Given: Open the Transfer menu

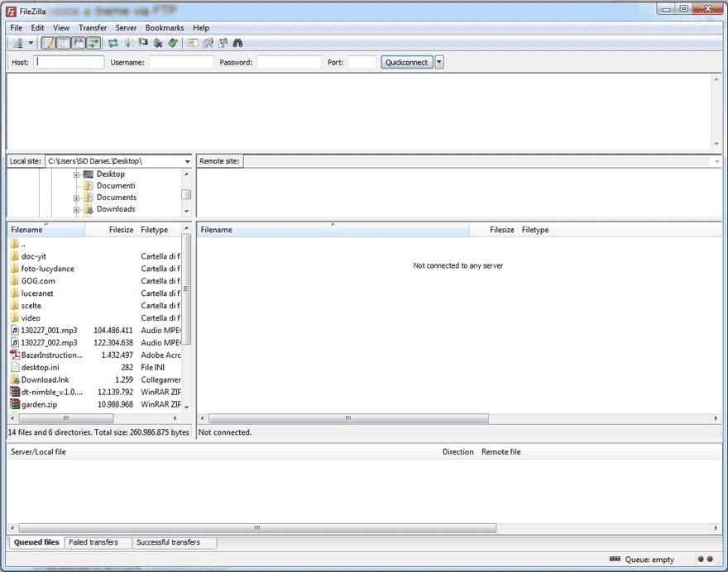Looking at the screenshot, I should (93, 28).
